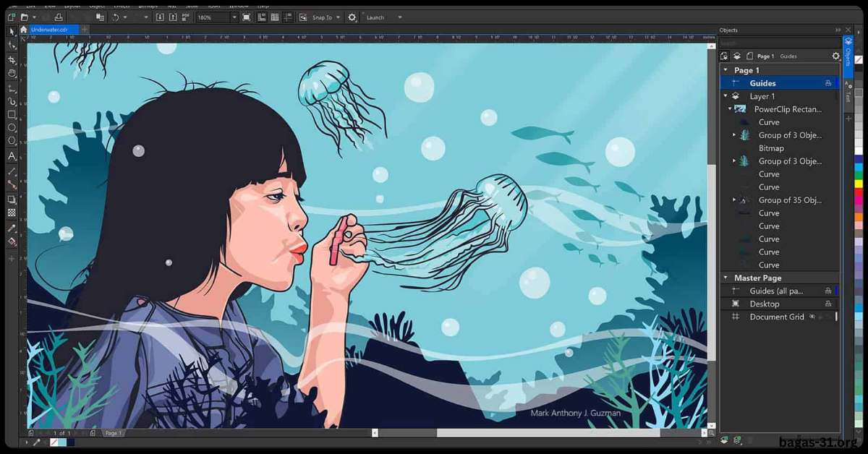
Task: Click the Import icon
Action: tap(160, 17)
